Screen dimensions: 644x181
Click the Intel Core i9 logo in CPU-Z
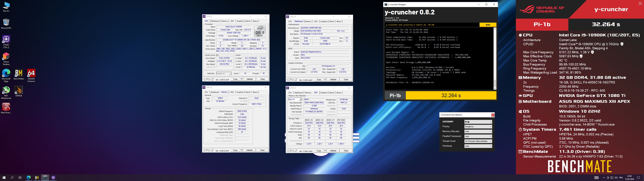pyautogui.click(x=260, y=31)
